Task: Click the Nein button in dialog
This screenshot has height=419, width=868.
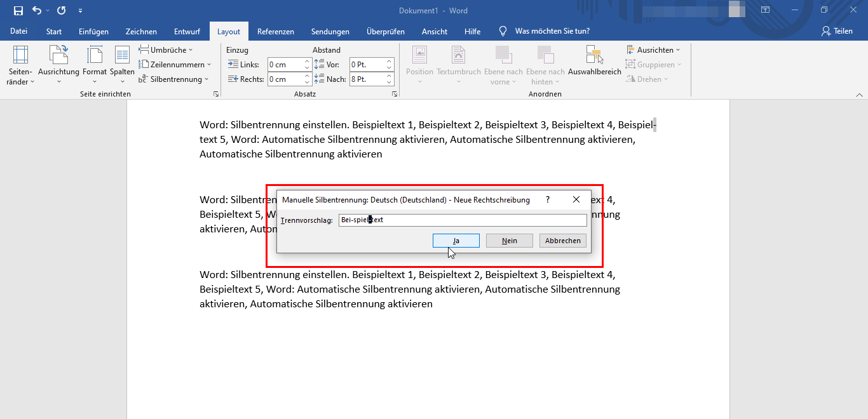Action: [x=510, y=241]
